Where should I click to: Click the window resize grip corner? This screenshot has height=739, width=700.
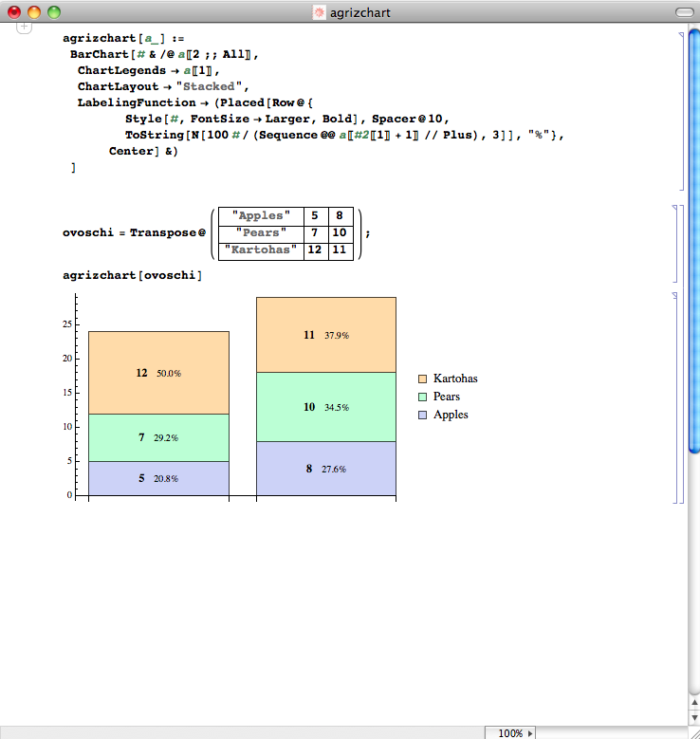(x=692, y=732)
